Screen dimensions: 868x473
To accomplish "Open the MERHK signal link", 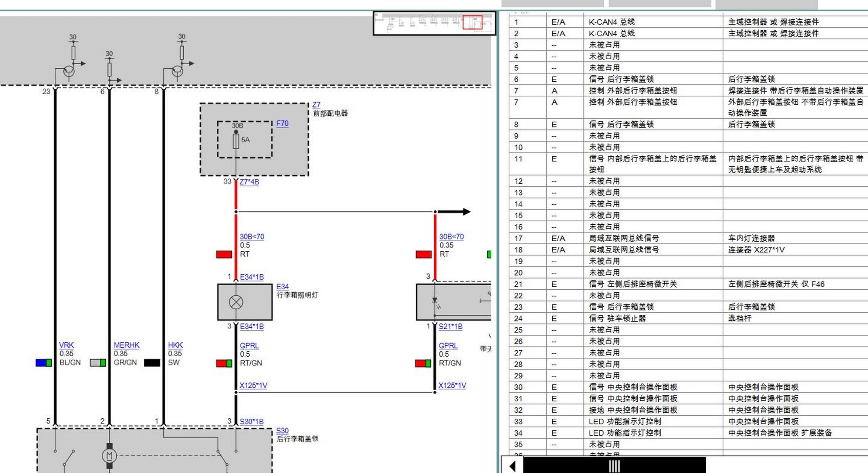I will point(126,345).
